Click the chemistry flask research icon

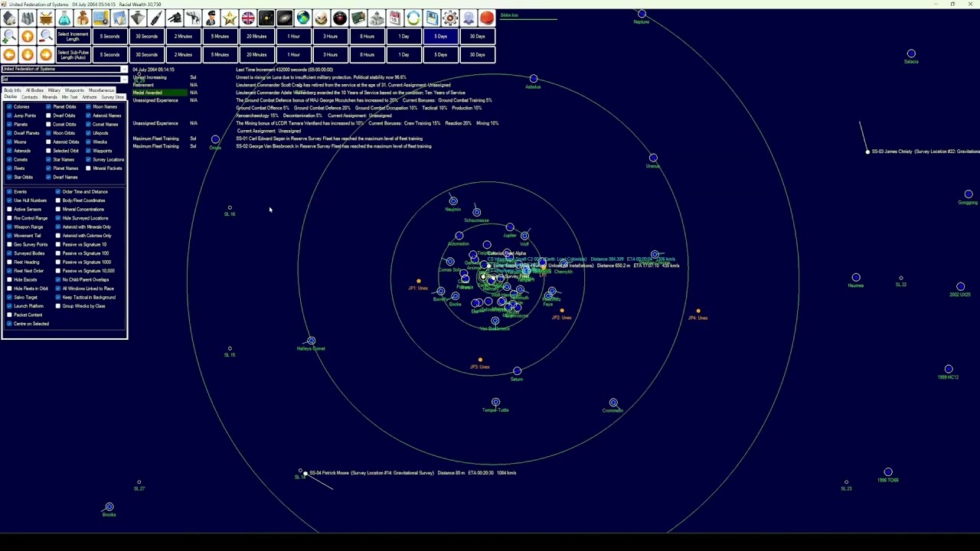[64, 18]
